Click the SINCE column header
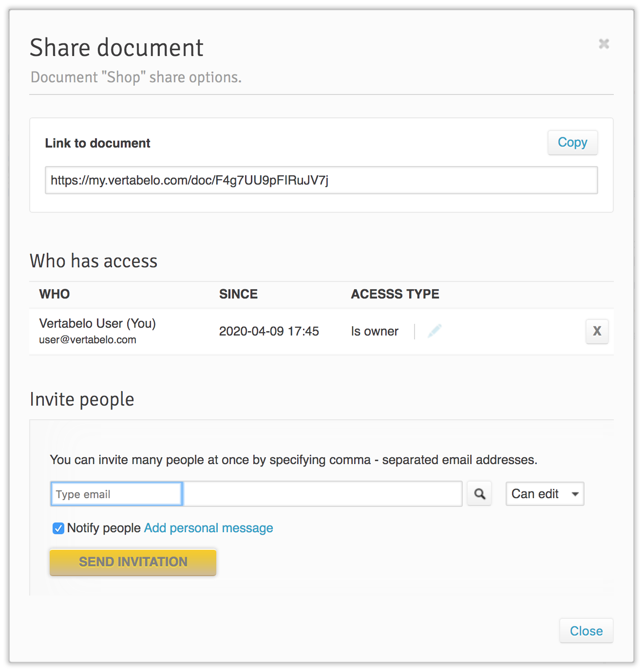 click(x=238, y=294)
